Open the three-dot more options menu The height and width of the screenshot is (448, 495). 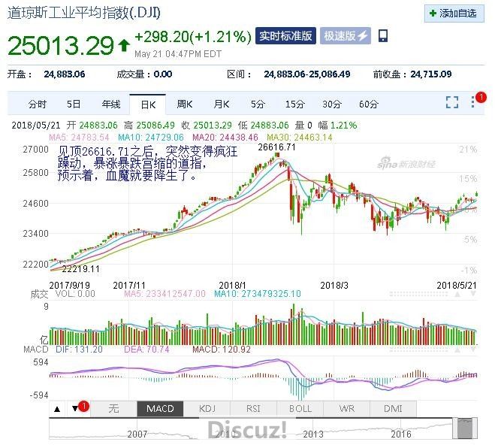pyautogui.click(x=472, y=101)
